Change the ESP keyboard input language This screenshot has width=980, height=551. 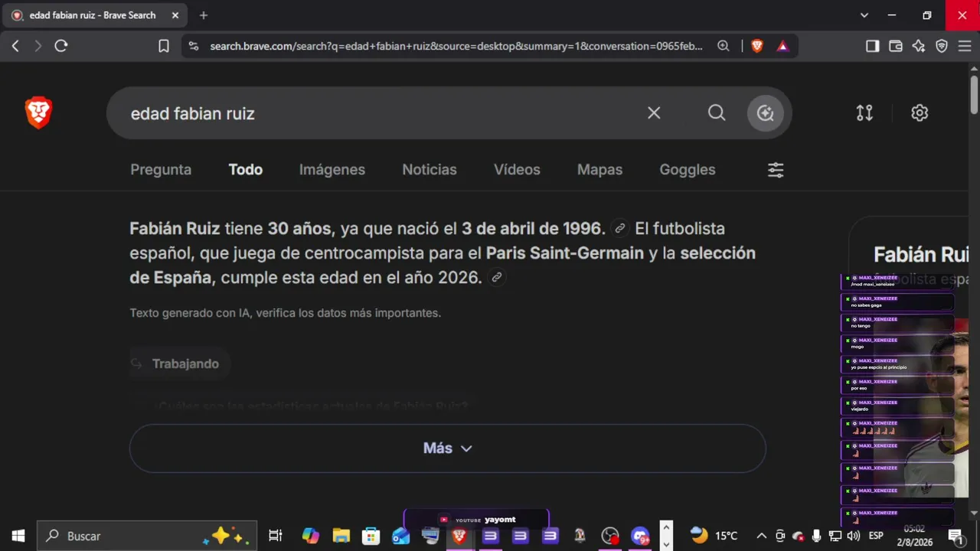[x=876, y=536]
